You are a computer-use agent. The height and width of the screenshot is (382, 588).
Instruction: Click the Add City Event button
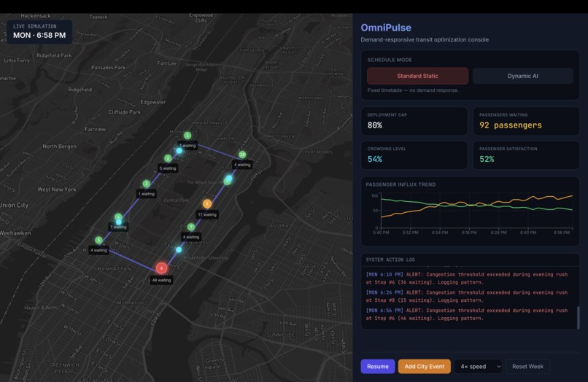[424, 366]
